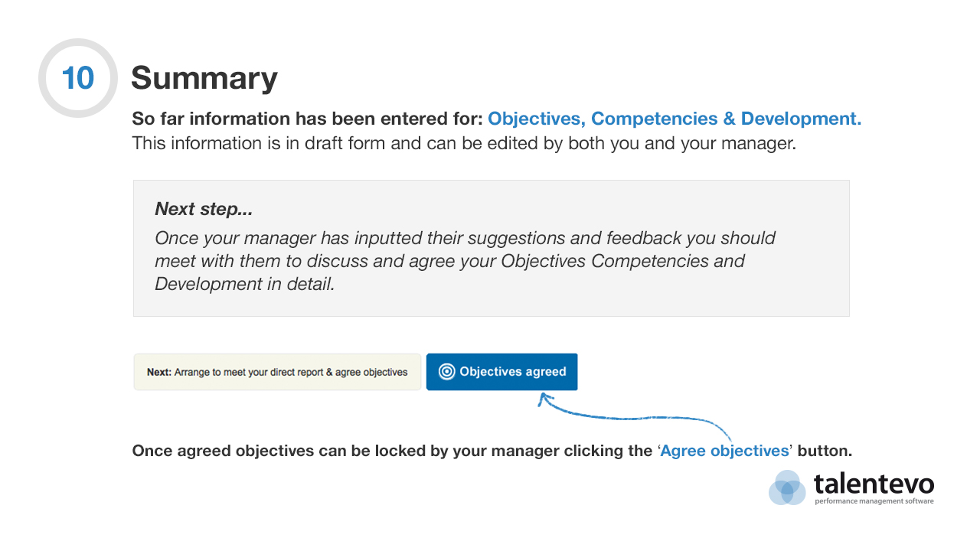Viewport: 980px width, 551px height.
Task: Click 'Objectives, Competencies & Development.' blue text
Action: pos(675,119)
